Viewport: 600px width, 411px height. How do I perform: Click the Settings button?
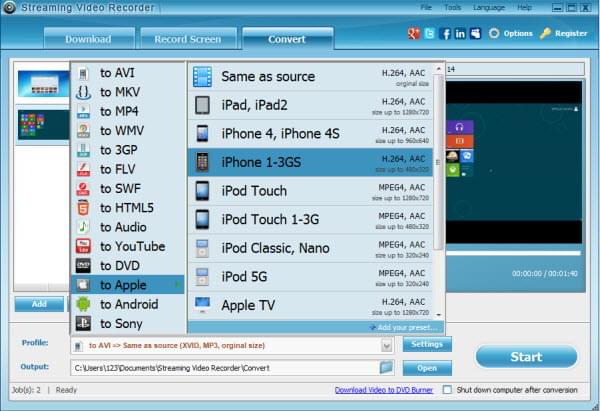[x=427, y=344]
